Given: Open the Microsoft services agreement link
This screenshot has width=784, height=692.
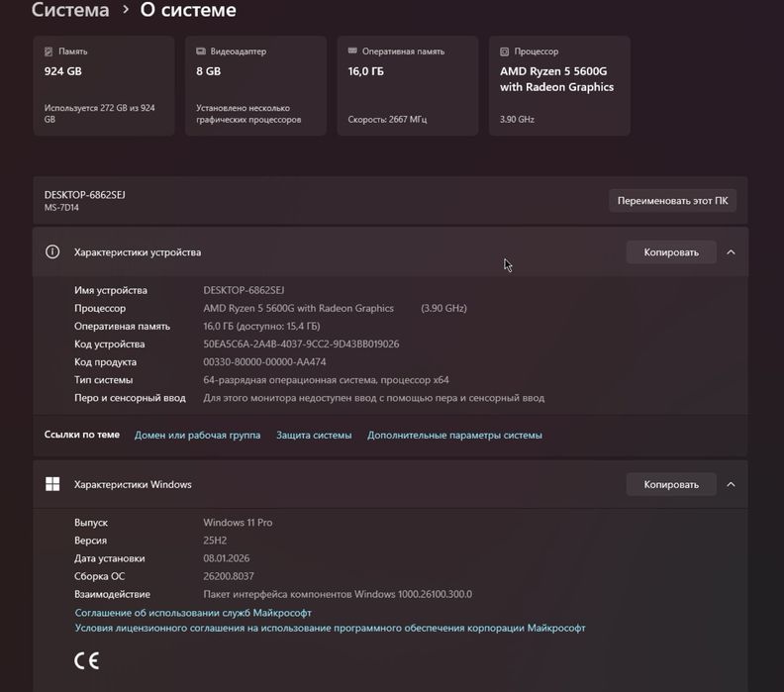Looking at the screenshot, I should point(193,613).
